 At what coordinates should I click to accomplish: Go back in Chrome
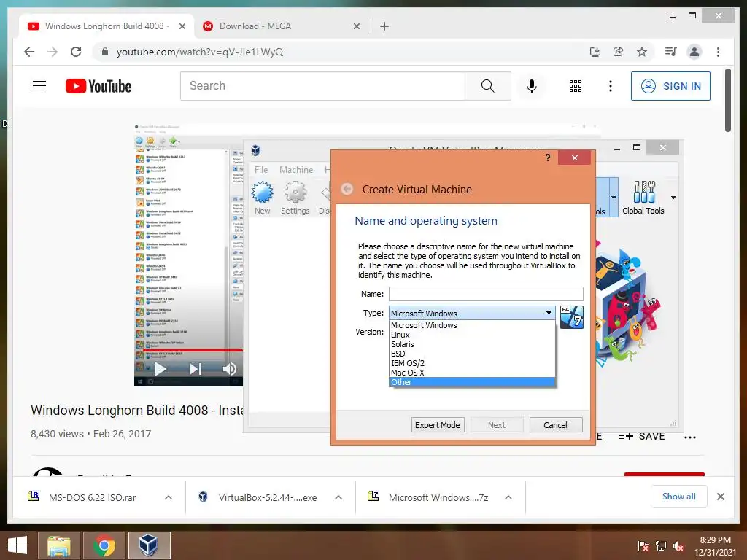coord(29,52)
